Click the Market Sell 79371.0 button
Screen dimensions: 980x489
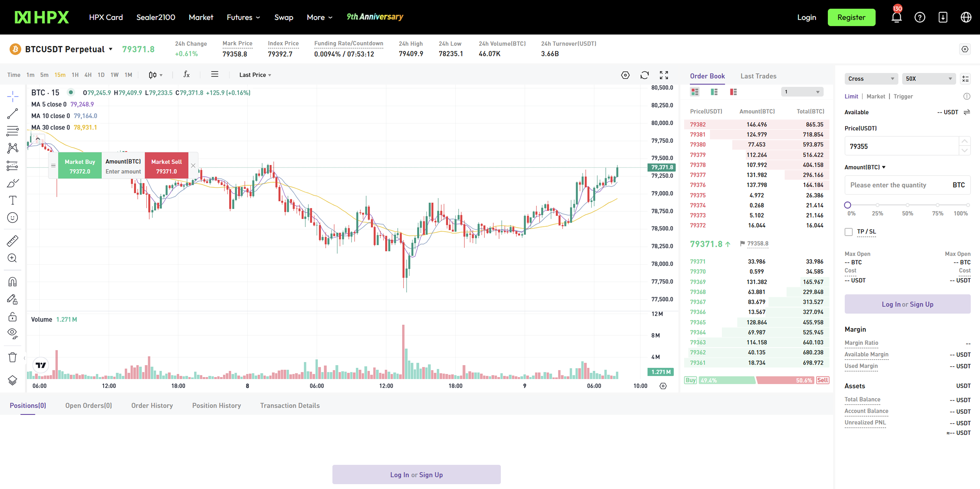coord(167,166)
